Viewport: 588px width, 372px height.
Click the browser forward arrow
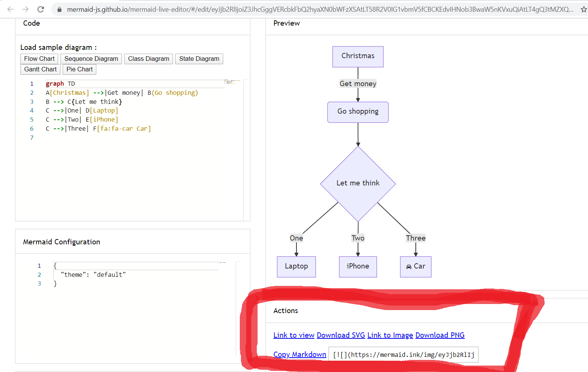[25, 9]
